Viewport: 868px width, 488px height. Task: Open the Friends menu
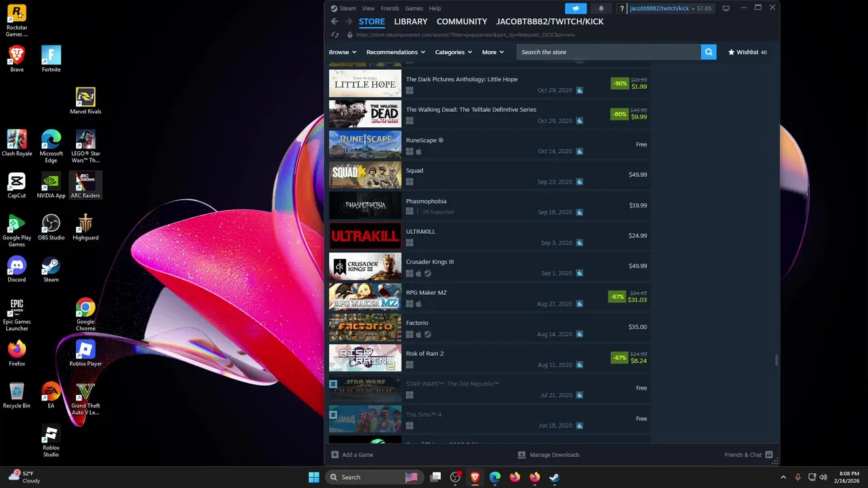[x=390, y=9]
